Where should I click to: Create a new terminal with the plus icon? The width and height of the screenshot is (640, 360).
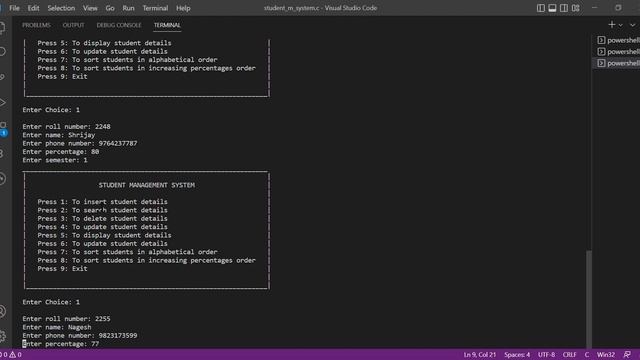click(x=611, y=25)
